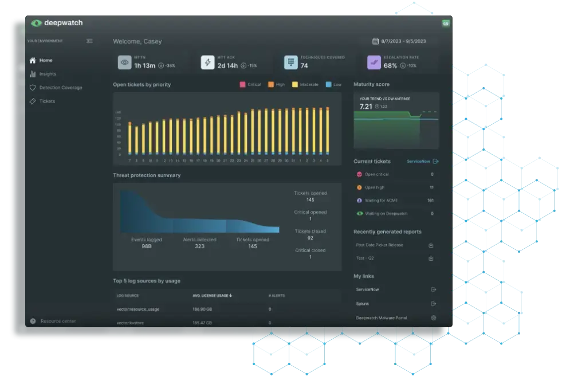The width and height of the screenshot is (566, 392).
Task: Toggle the Critical legend swatch
Action: click(x=242, y=84)
